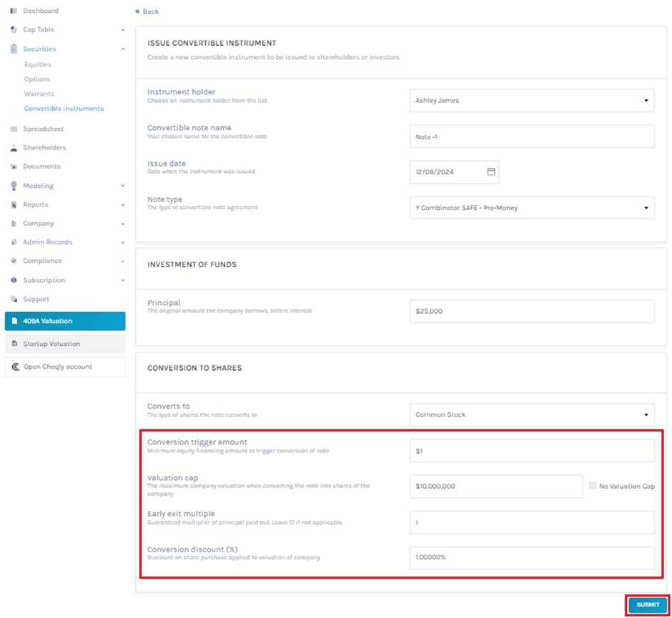
Task: Expand the Cap Table menu chevron
Action: pos(123,30)
